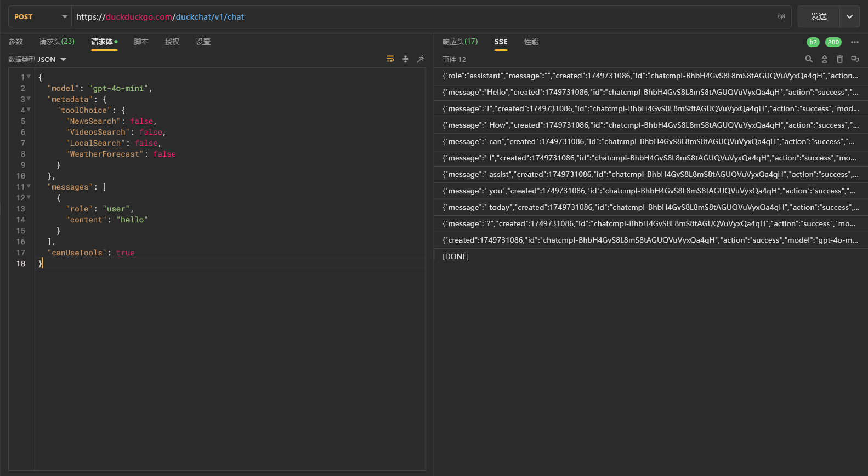
Task: Click the NewsSearch false value
Action: [141, 121]
